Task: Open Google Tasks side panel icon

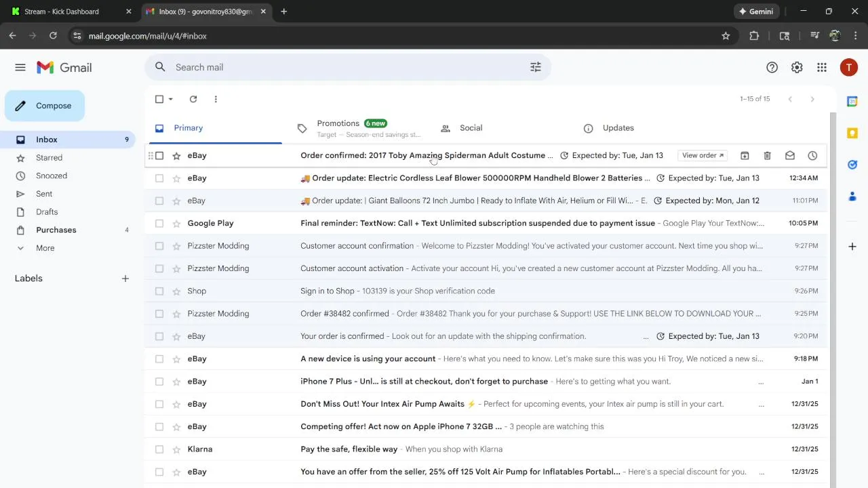Action: tap(852, 165)
